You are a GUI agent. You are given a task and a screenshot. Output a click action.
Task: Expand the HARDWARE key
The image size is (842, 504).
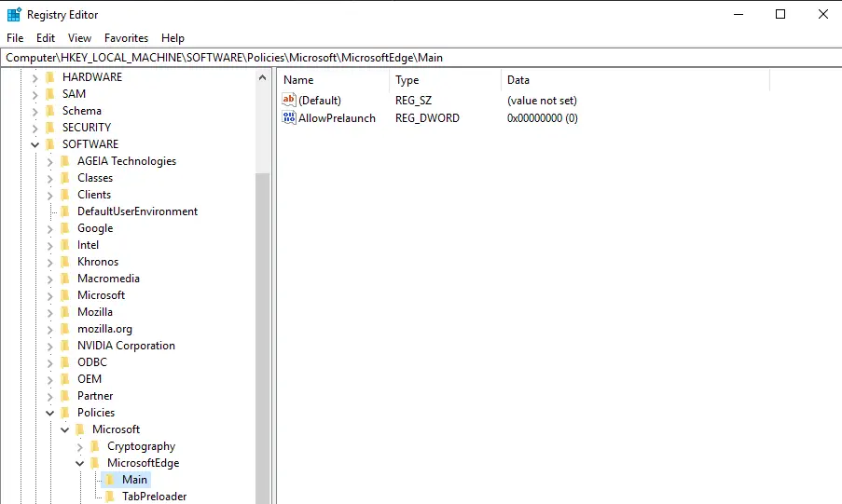click(x=35, y=78)
